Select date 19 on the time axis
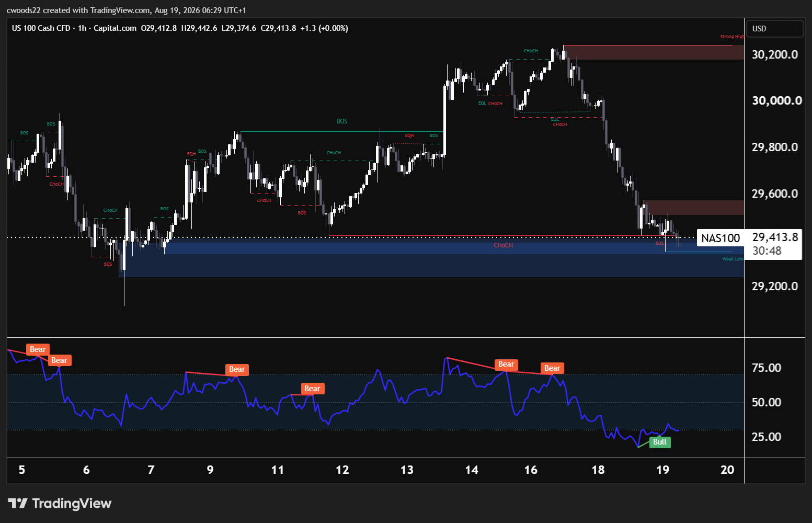The image size is (812, 523). (662, 470)
